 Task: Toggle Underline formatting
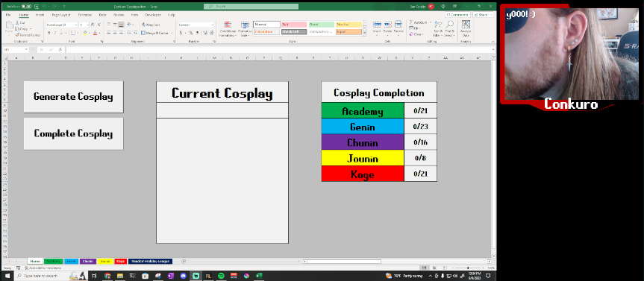pos(60,33)
